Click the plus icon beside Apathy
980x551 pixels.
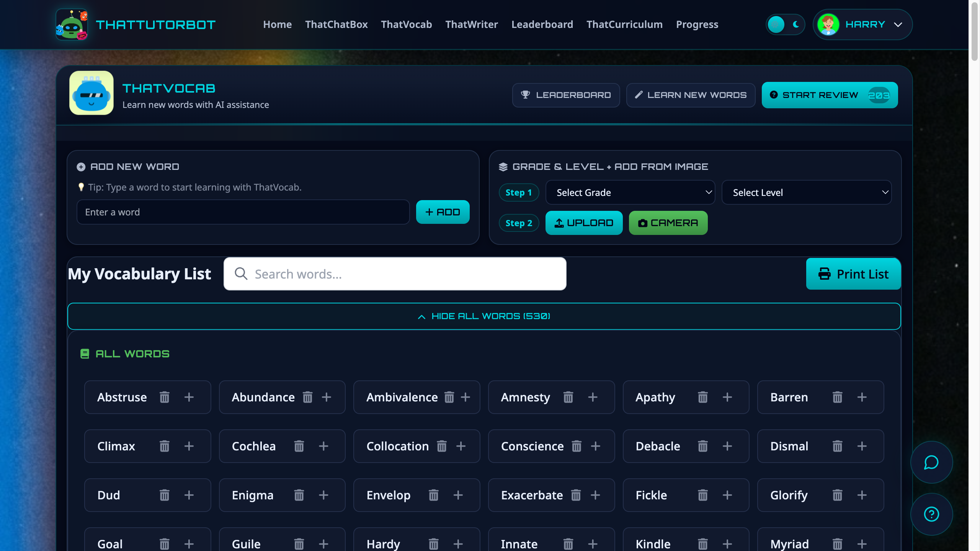pyautogui.click(x=727, y=397)
